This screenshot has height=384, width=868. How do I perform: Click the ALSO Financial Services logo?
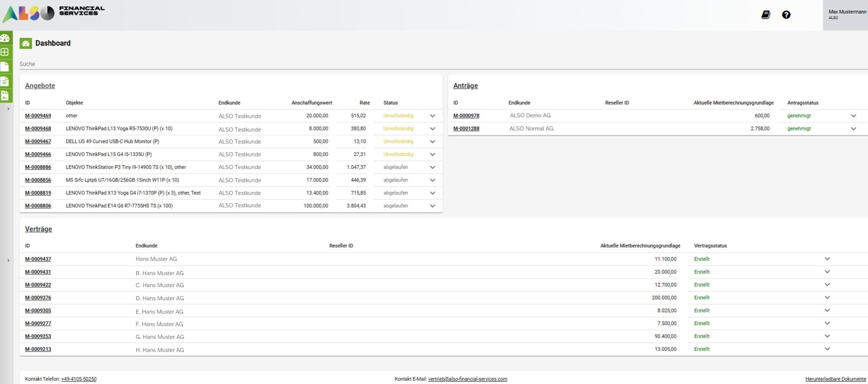click(x=53, y=13)
